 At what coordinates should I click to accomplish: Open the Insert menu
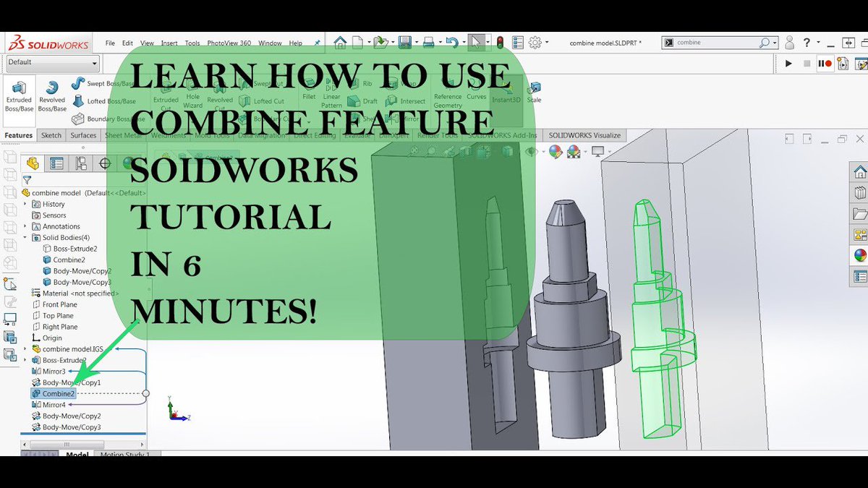(169, 43)
